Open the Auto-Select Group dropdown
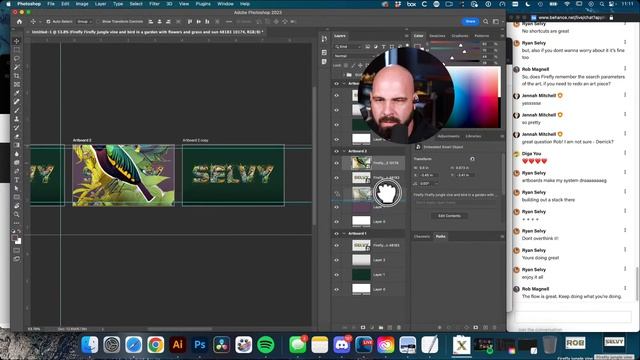 point(84,21)
